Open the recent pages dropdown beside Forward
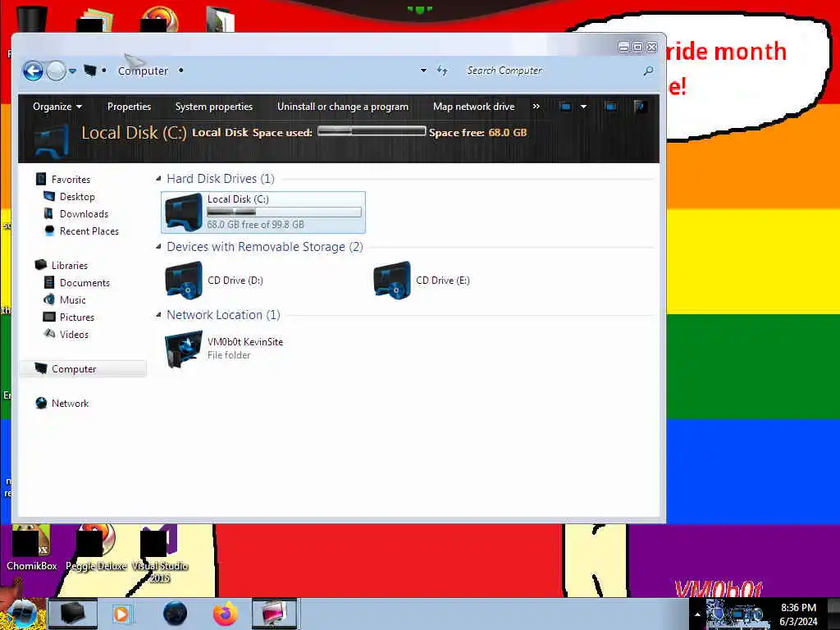 click(72, 71)
